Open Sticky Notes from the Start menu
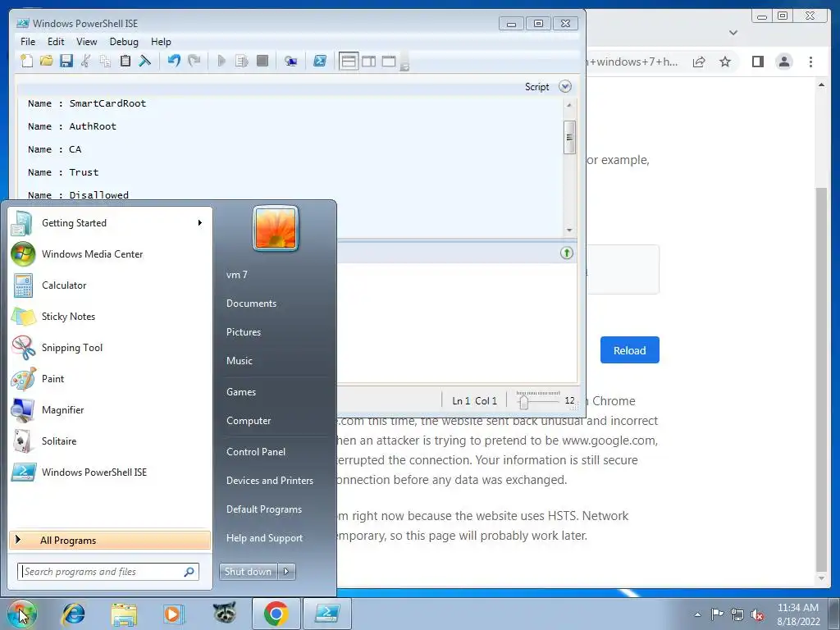Image resolution: width=840 pixels, height=630 pixels. (110, 316)
